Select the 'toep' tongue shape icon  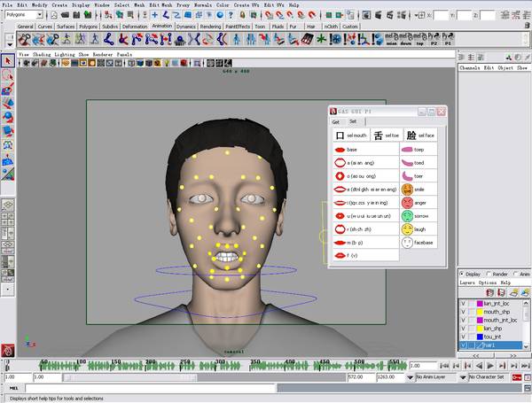pos(407,150)
